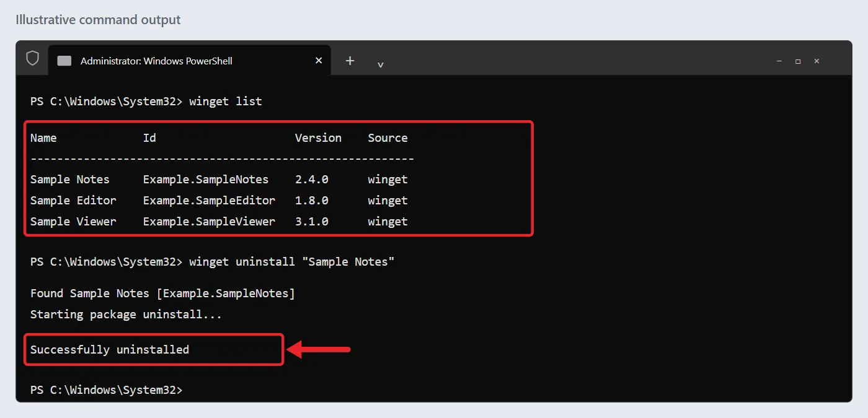Click the PowerShell tab's terminal icon

point(64,61)
